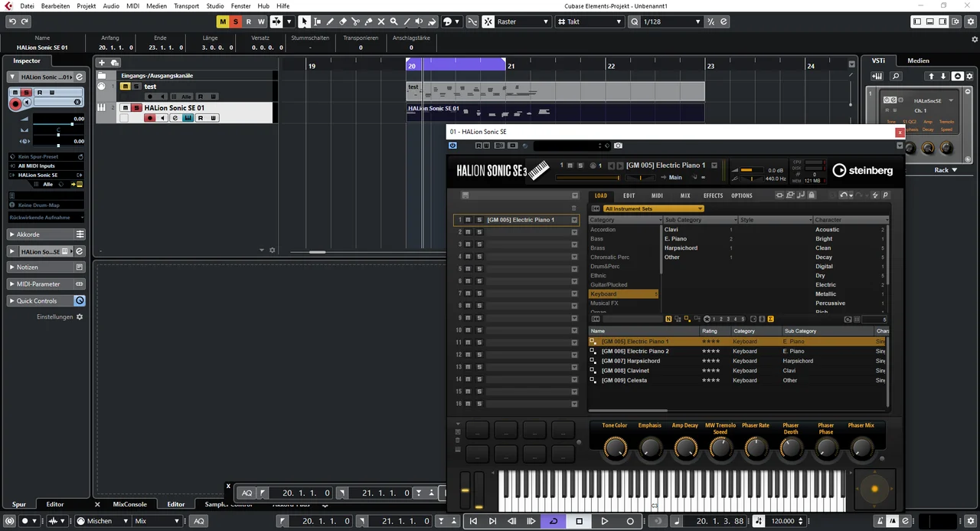
Task: Click bar 22 on the timeline ruler
Action: (x=611, y=67)
